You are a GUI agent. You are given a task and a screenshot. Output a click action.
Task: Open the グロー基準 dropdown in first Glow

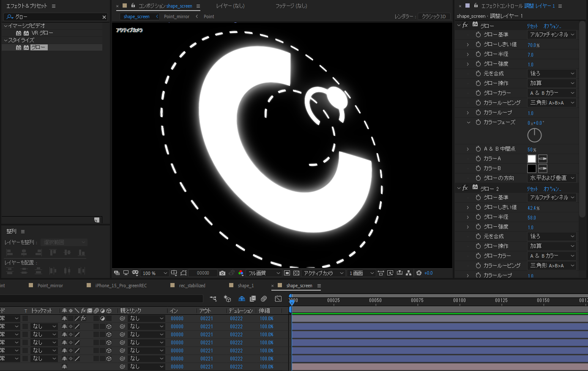tap(552, 35)
